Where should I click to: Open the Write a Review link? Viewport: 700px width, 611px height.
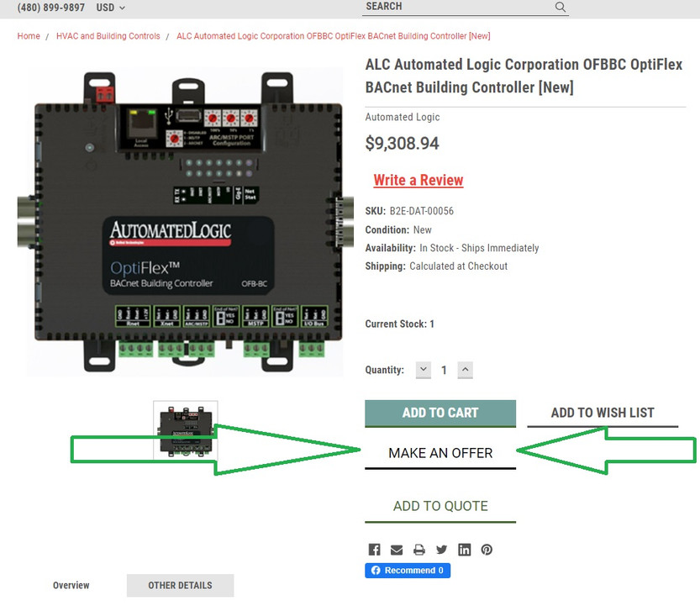[418, 181]
